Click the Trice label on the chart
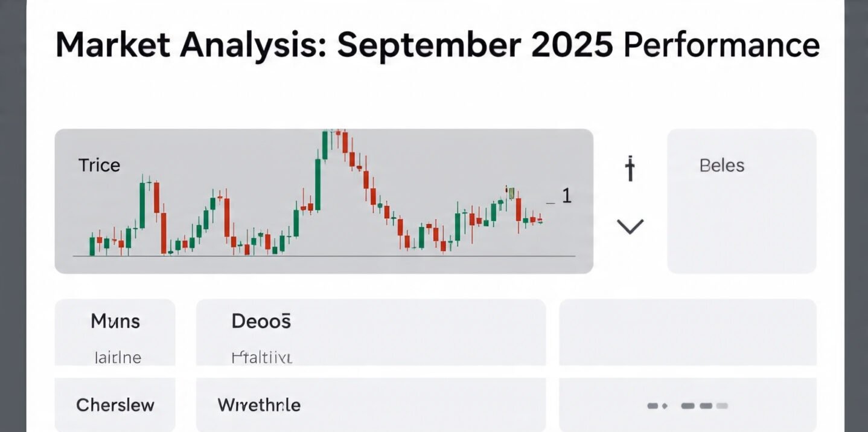Screen dimensions: 868x432 coord(99,166)
